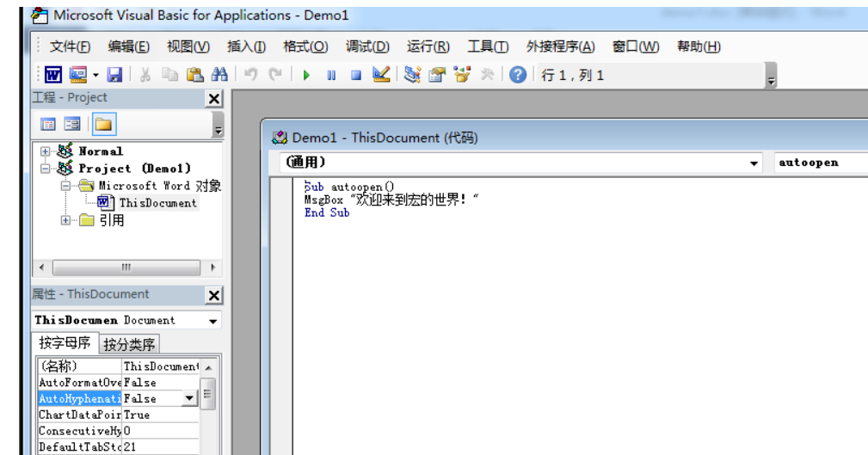The image size is (868, 455).
Task: Select the ConsecutiveHyphens property row
Action: (118, 431)
